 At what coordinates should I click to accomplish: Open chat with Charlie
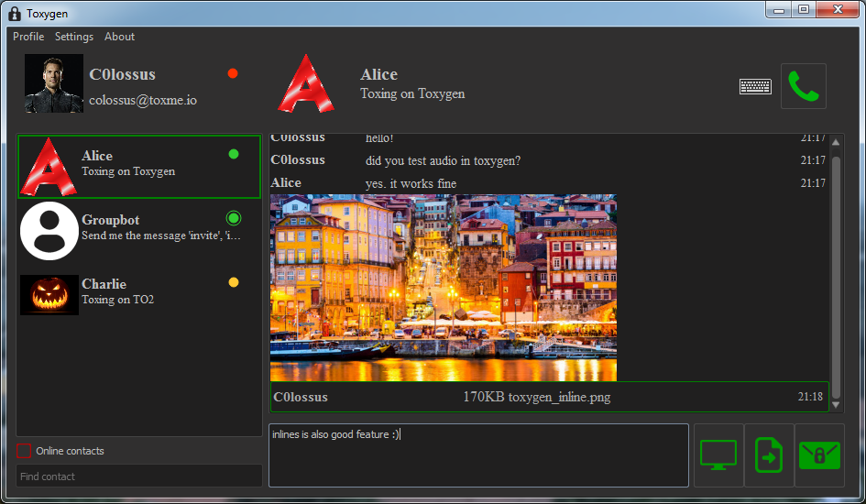(139, 295)
